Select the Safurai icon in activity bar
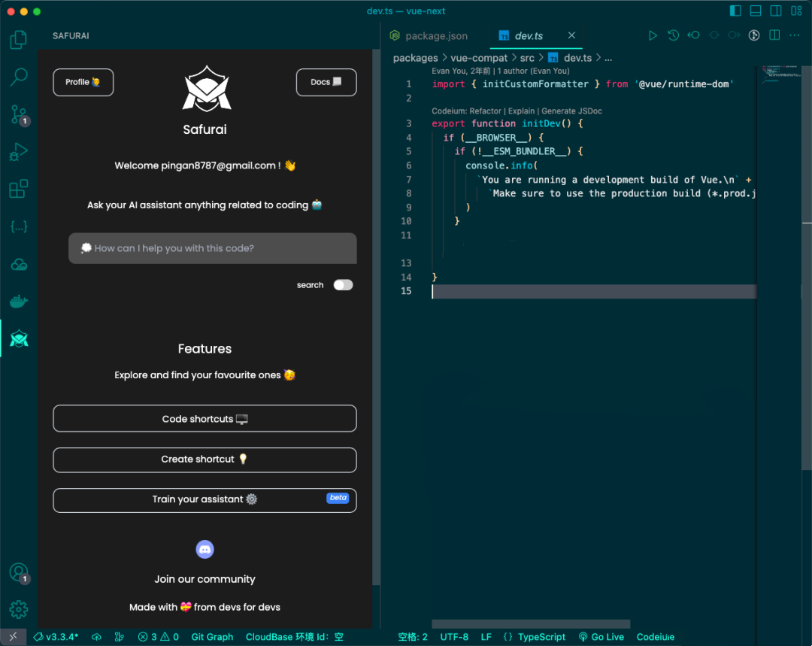This screenshot has height=646, width=812. tap(19, 339)
